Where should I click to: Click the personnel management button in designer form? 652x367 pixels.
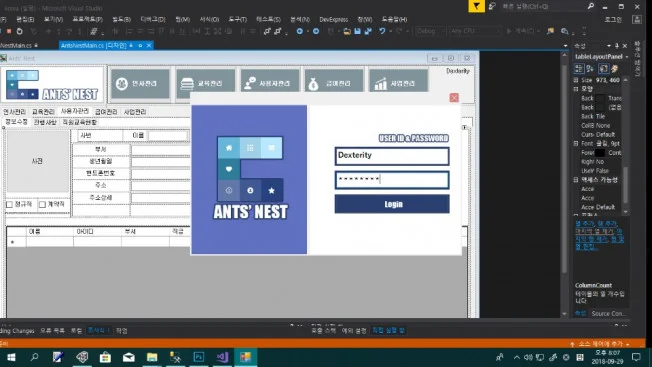pos(140,84)
